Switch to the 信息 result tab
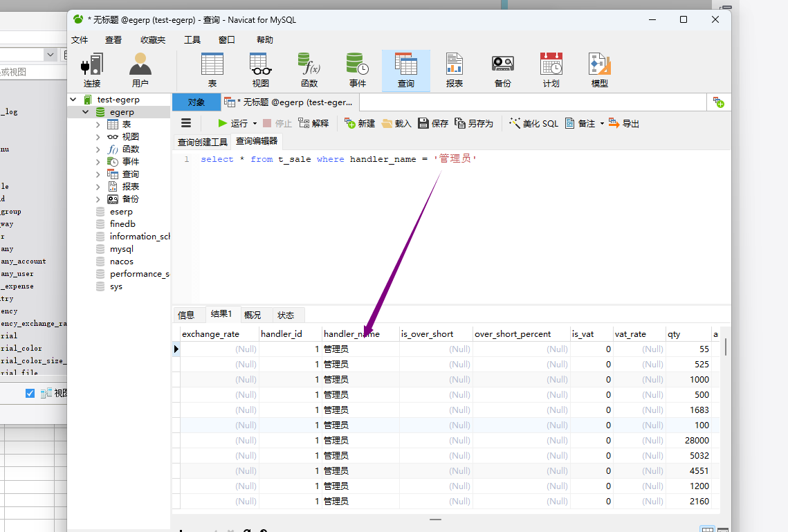The width and height of the screenshot is (788, 532). tap(186, 315)
